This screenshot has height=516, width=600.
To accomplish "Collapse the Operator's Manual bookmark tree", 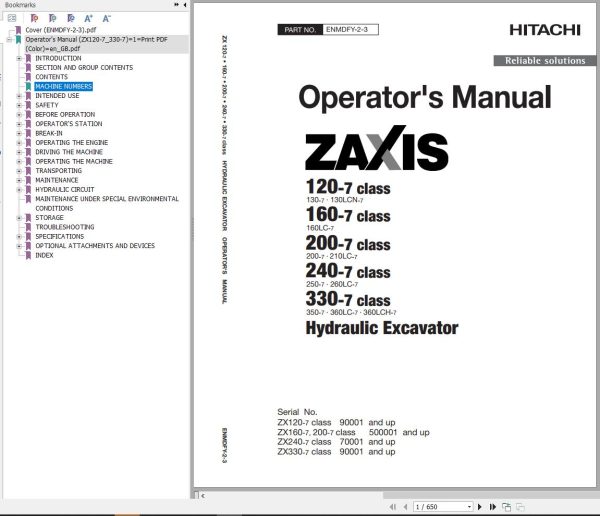I will (x=9, y=39).
